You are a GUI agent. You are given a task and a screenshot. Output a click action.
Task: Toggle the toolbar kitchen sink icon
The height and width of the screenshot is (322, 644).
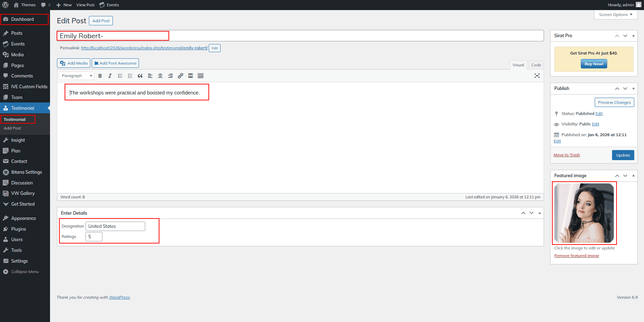pyautogui.click(x=200, y=76)
